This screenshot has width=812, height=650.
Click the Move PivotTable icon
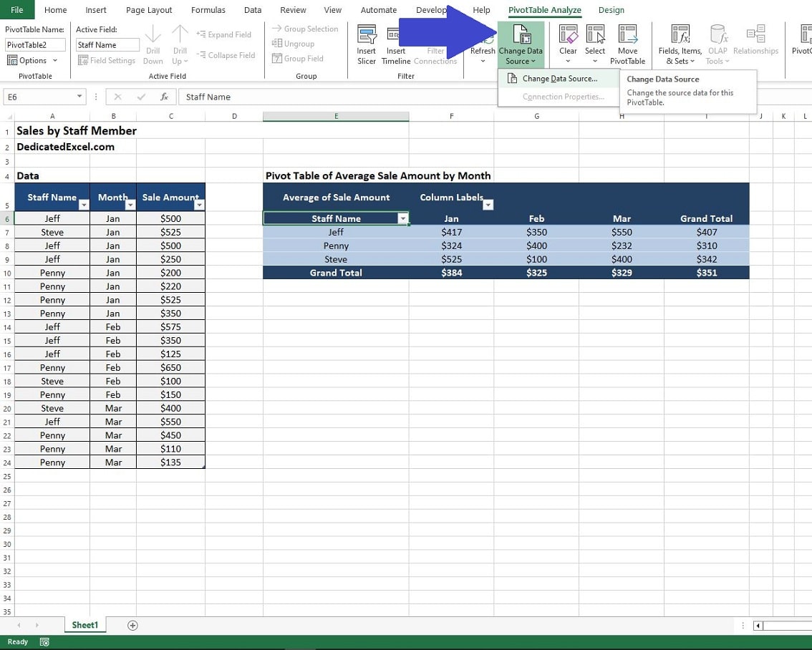pyautogui.click(x=627, y=34)
